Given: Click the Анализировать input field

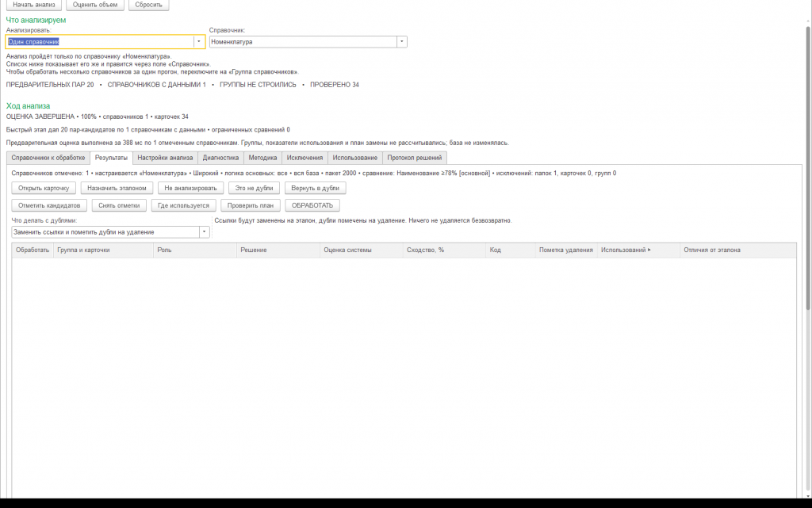Looking at the screenshot, I should coord(100,42).
